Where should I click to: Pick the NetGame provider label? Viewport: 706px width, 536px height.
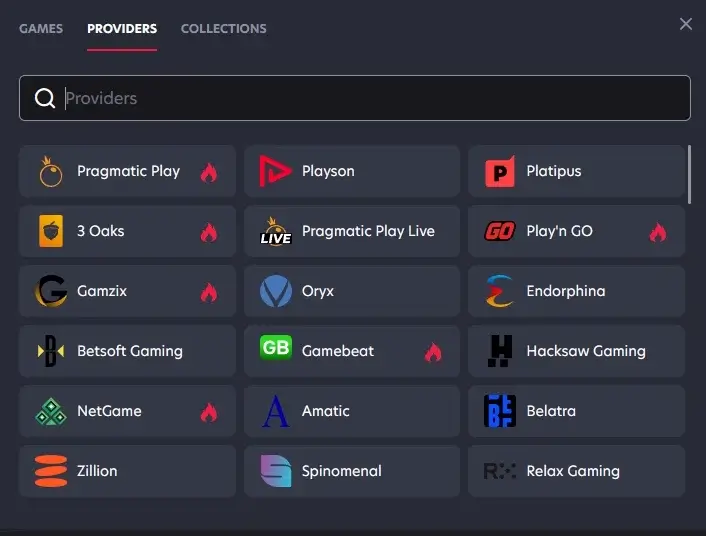pos(109,411)
